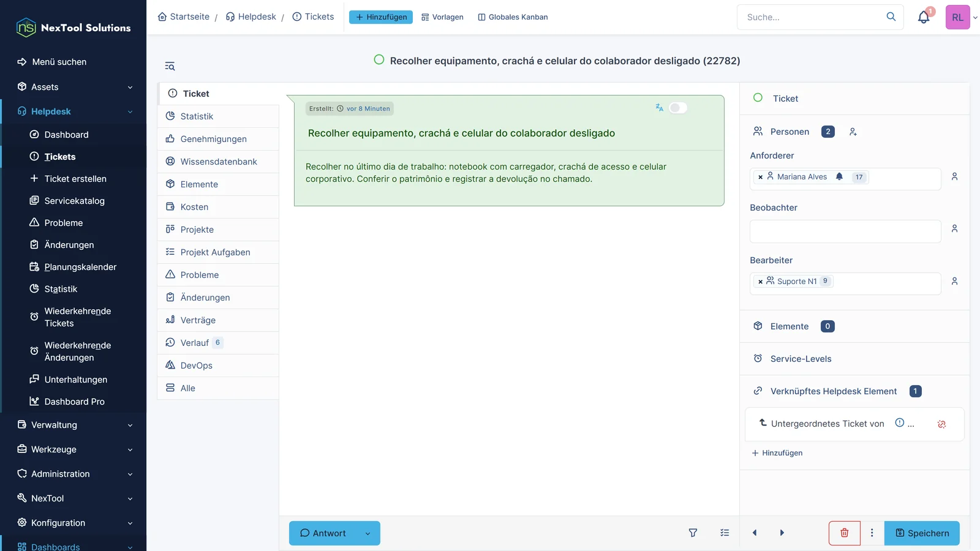Viewport: 980px width, 551px height.
Task: Click the timeline filter funnel icon
Action: pos(693,533)
